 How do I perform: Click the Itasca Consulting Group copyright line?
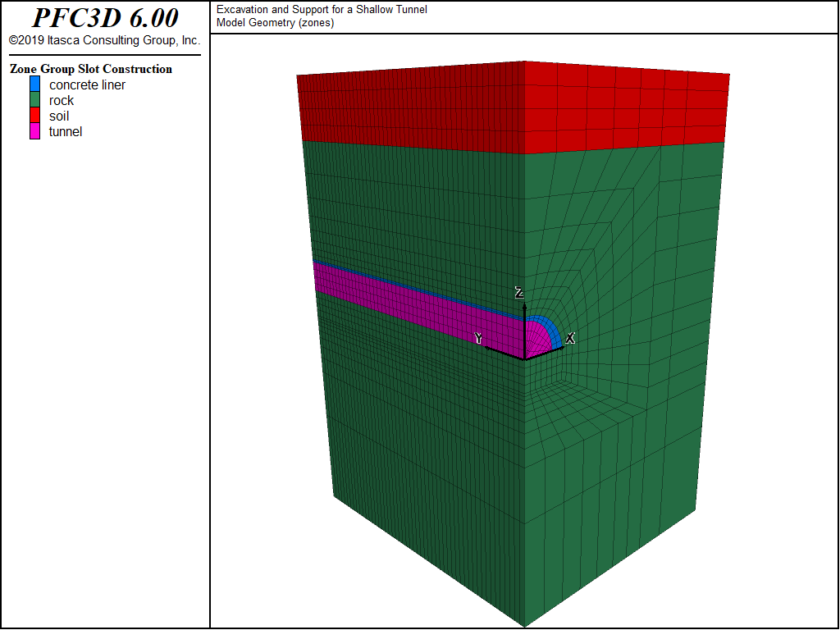point(104,40)
